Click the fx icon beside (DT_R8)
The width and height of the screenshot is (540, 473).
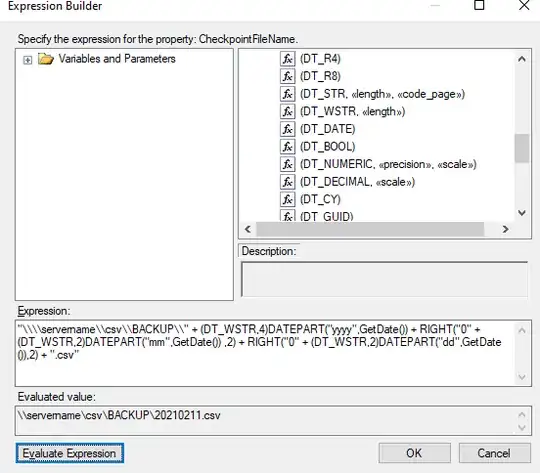click(x=287, y=76)
